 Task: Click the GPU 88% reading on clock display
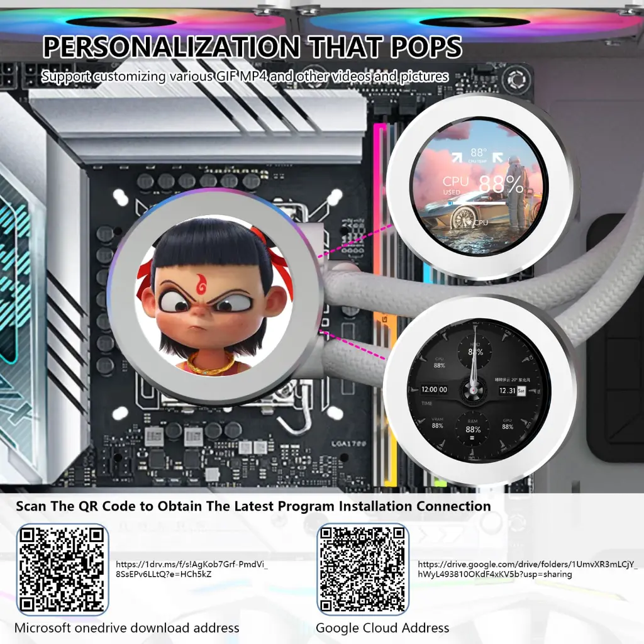pos(508,424)
